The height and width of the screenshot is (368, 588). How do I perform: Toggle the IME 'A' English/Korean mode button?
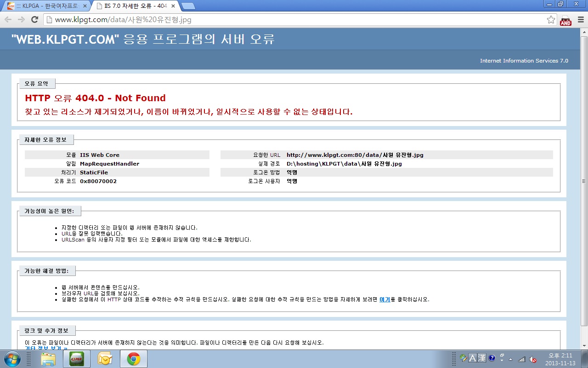click(473, 358)
